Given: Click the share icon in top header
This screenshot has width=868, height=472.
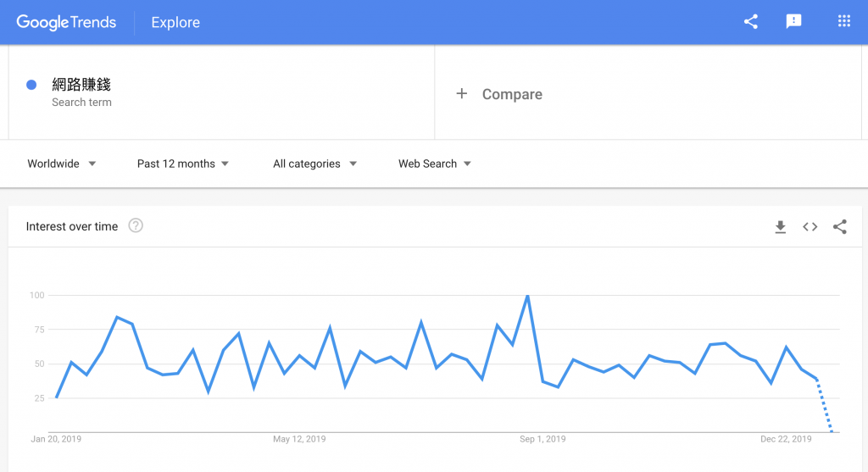Looking at the screenshot, I should click(750, 22).
